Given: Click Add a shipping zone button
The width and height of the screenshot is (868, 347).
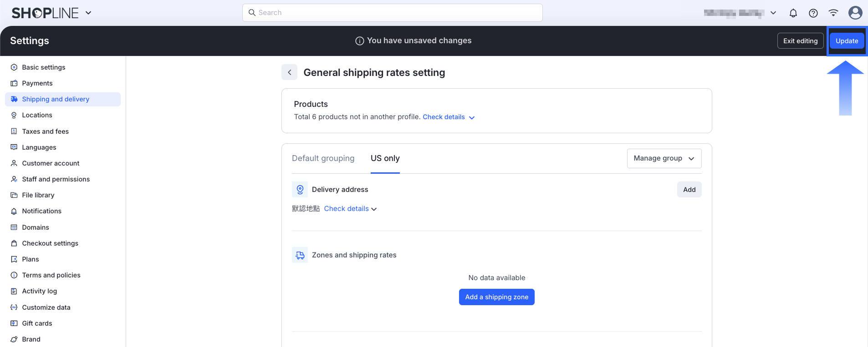Looking at the screenshot, I should click(496, 297).
